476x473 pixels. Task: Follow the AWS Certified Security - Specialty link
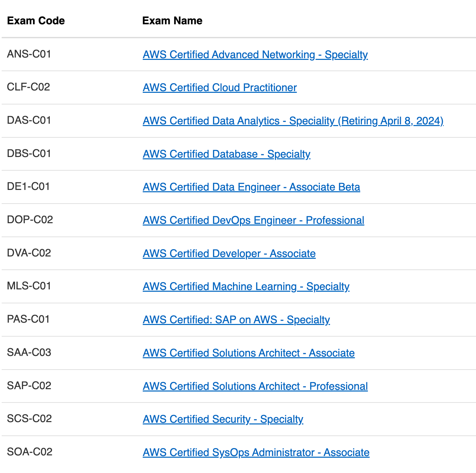point(223,419)
